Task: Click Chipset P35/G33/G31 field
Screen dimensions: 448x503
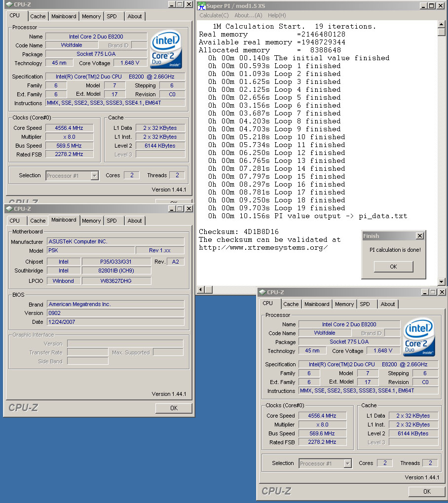Action: pos(116,262)
